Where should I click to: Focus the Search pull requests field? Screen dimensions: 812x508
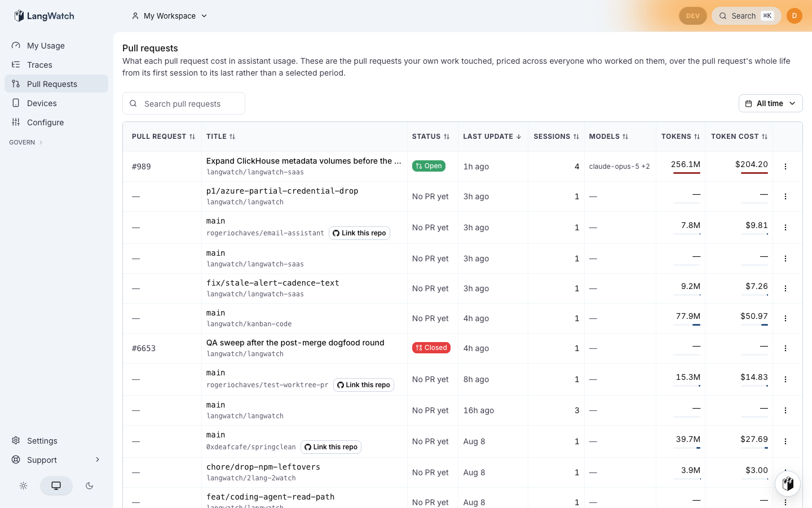(184, 103)
